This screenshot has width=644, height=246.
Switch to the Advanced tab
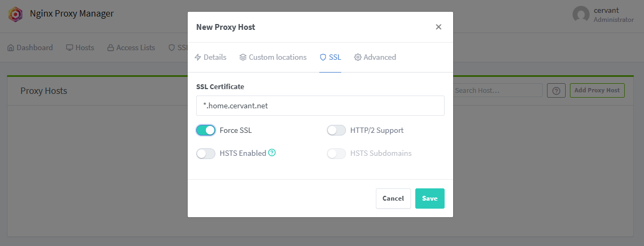click(375, 57)
